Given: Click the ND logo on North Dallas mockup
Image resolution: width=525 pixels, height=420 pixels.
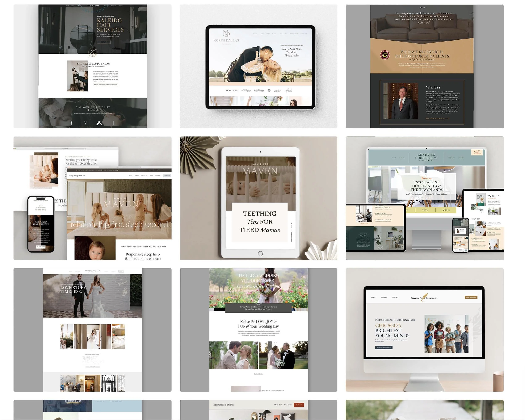Looking at the screenshot, I should pyautogui.click(x=226, y=33).
